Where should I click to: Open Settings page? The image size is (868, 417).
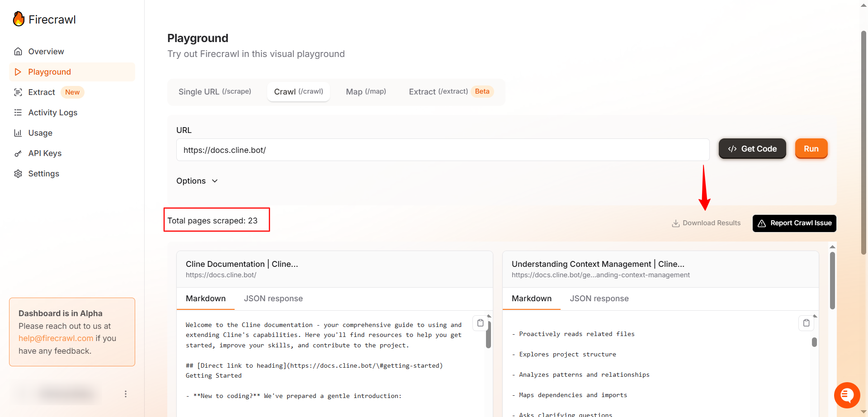pyautogui.click(x=72, y=174)
